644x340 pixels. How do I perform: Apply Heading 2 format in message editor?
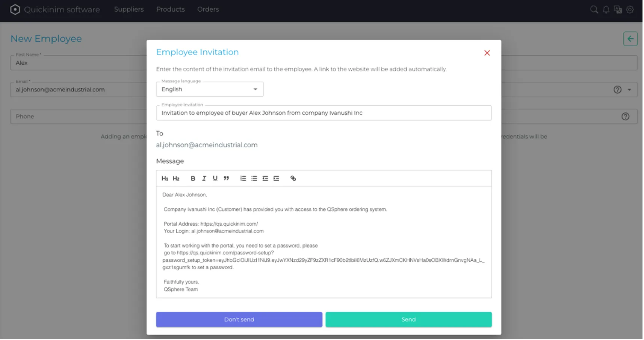176,178
